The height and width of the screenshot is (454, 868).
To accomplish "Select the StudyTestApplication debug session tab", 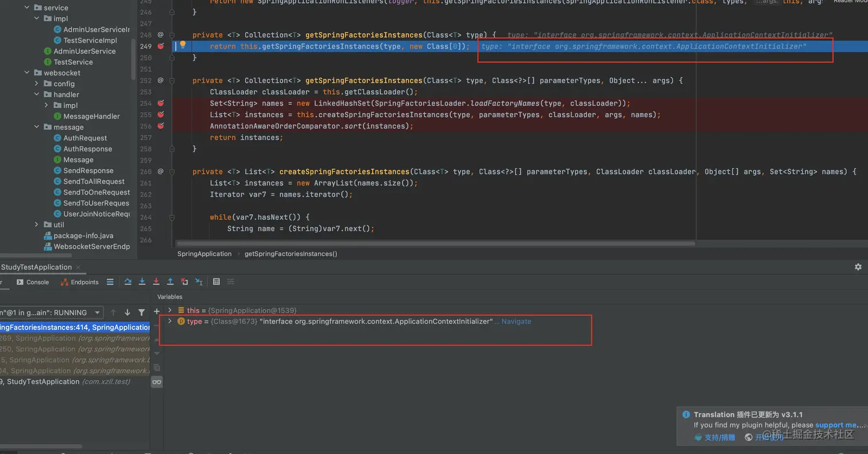I will (x=36, y=267).
